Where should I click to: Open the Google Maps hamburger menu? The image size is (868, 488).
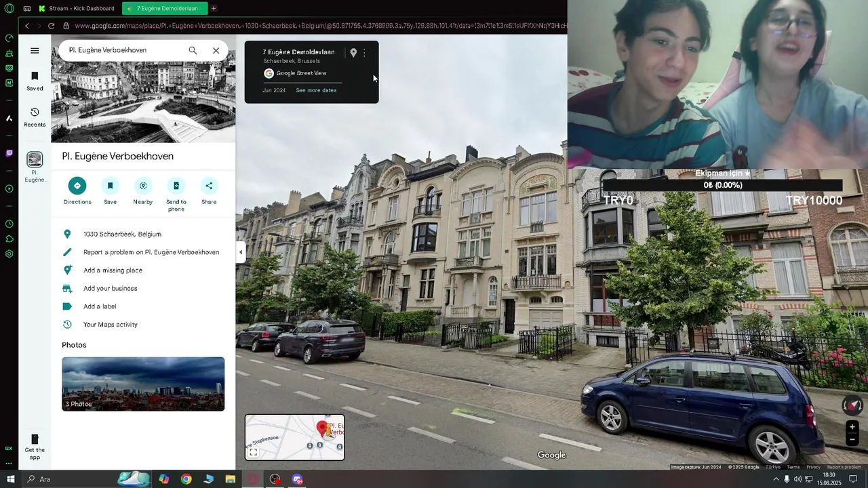35,50
